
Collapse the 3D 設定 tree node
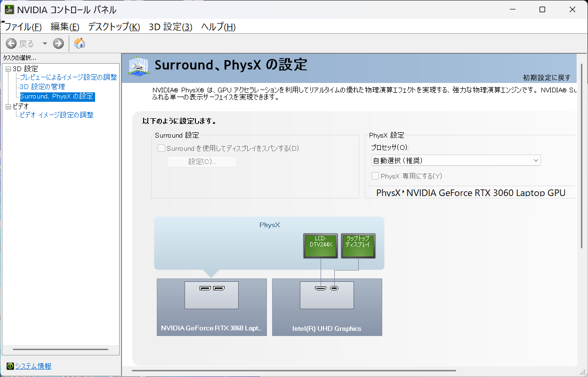[x=8, y=69]
